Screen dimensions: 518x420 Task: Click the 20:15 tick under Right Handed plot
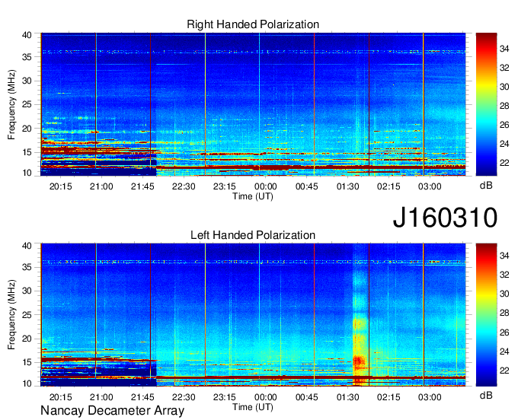(60, 186)
